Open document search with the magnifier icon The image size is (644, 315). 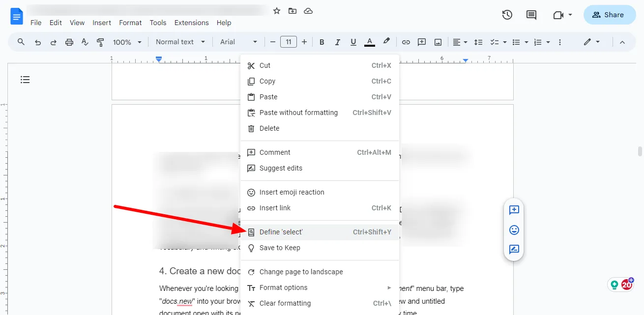21,42
